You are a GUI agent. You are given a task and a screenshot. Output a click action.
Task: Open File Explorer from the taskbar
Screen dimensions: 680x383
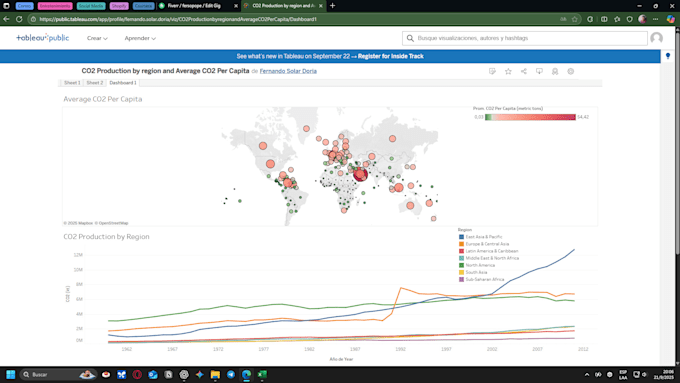pos(215,374)
